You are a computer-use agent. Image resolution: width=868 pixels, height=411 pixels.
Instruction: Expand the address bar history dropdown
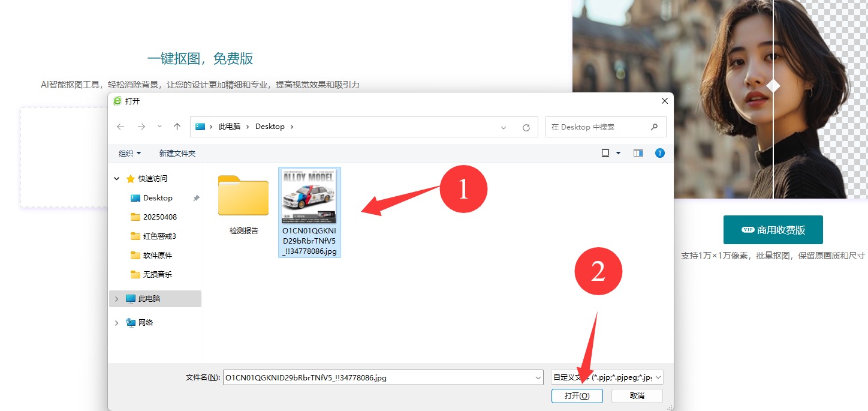(x=504, y=127)
